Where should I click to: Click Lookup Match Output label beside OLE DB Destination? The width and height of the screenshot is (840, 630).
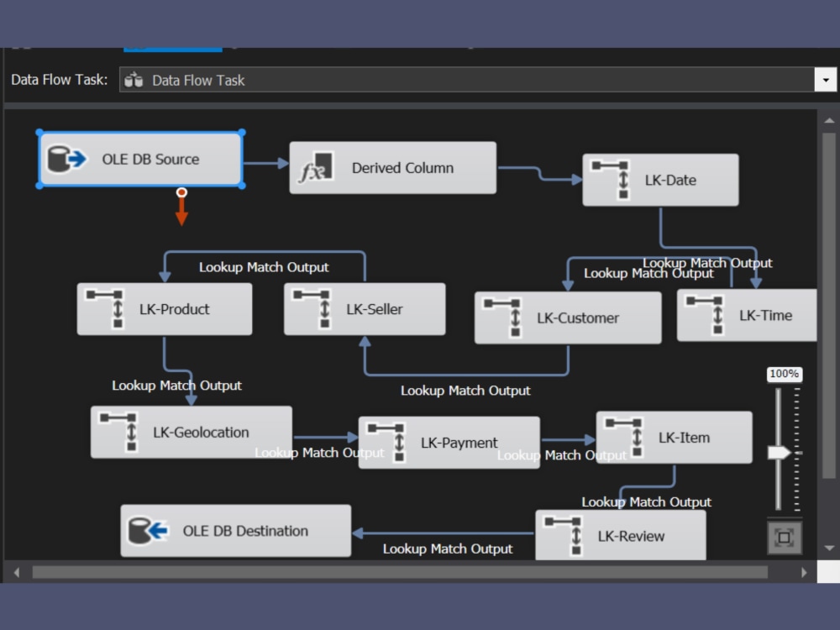[x=448, y=549]
